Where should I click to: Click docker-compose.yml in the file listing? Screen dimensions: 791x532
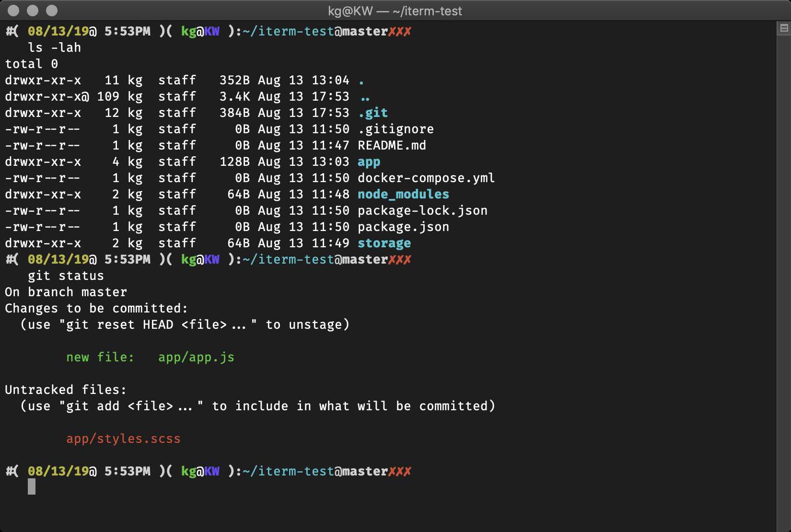click(x=426, y=178)
